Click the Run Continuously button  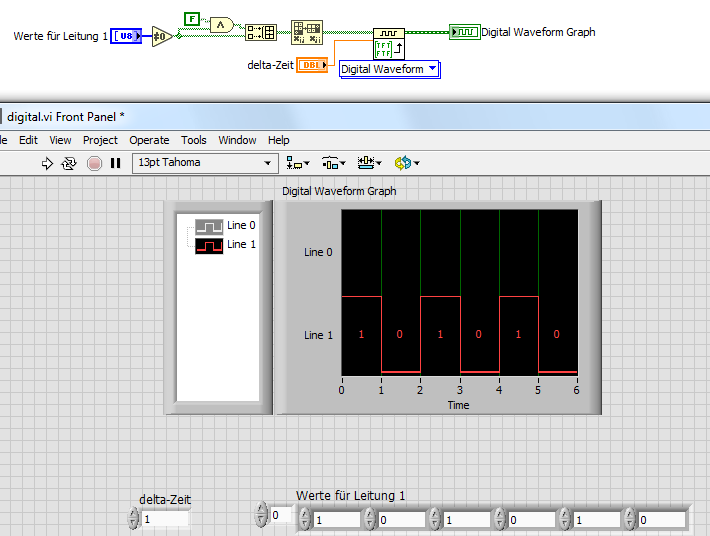69,163
